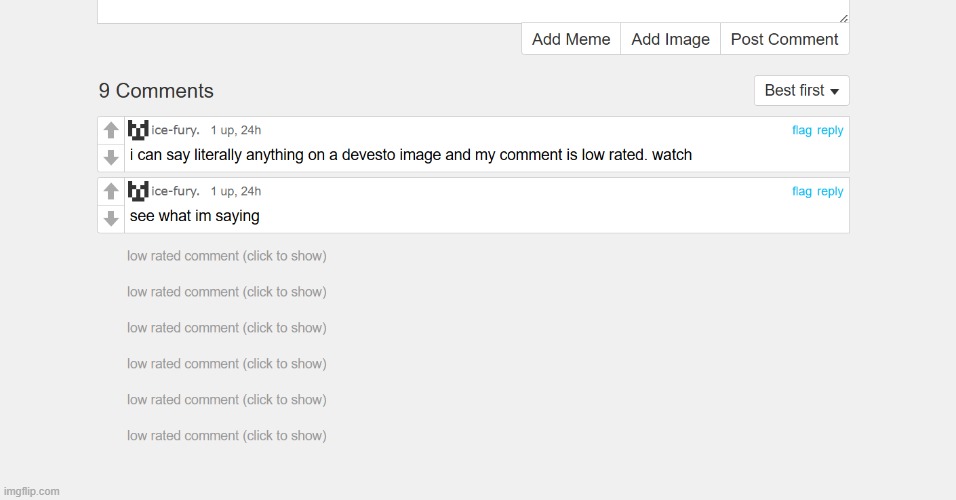Downvote the 'see what im saying' comment
The height and width of the screenshot is (500, 956).
click(111, 218)
